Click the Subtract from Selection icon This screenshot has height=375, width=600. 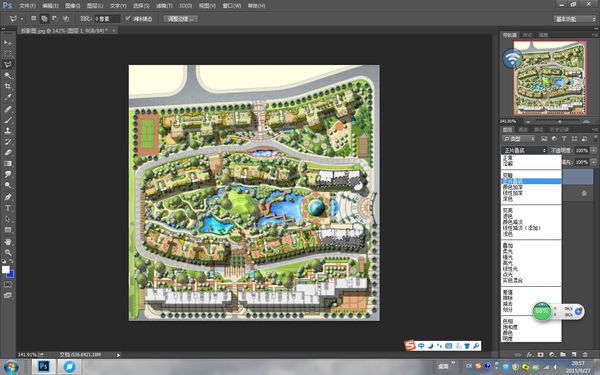[55, 18]
